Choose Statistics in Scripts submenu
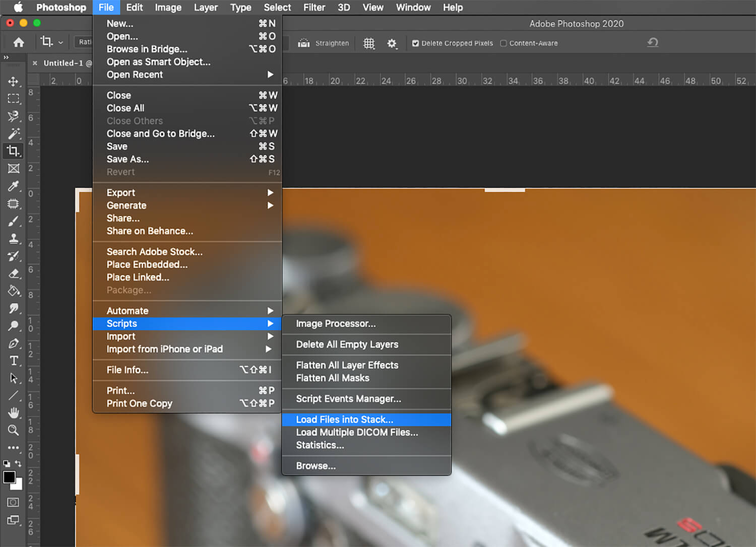The width and height of the screenshot is (756, 547). [366, 445]
